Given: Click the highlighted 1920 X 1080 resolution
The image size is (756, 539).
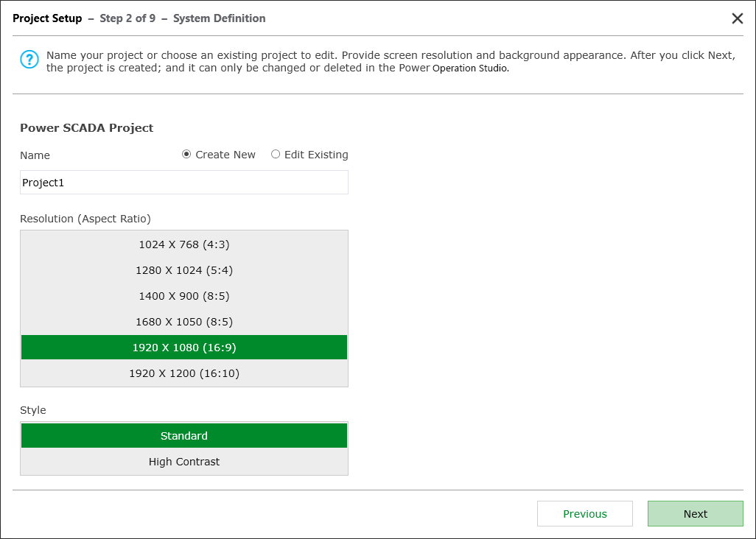Looking at the screenshot, I should (x=183, y=347).
